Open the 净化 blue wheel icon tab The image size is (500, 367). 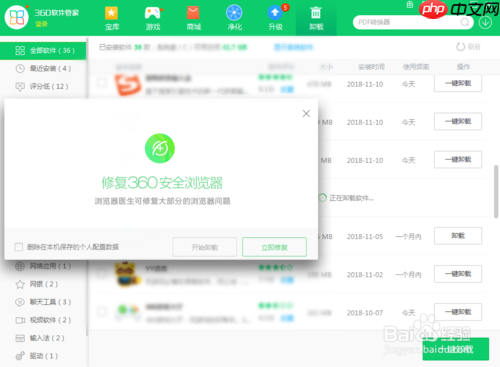tap(234, 13)
